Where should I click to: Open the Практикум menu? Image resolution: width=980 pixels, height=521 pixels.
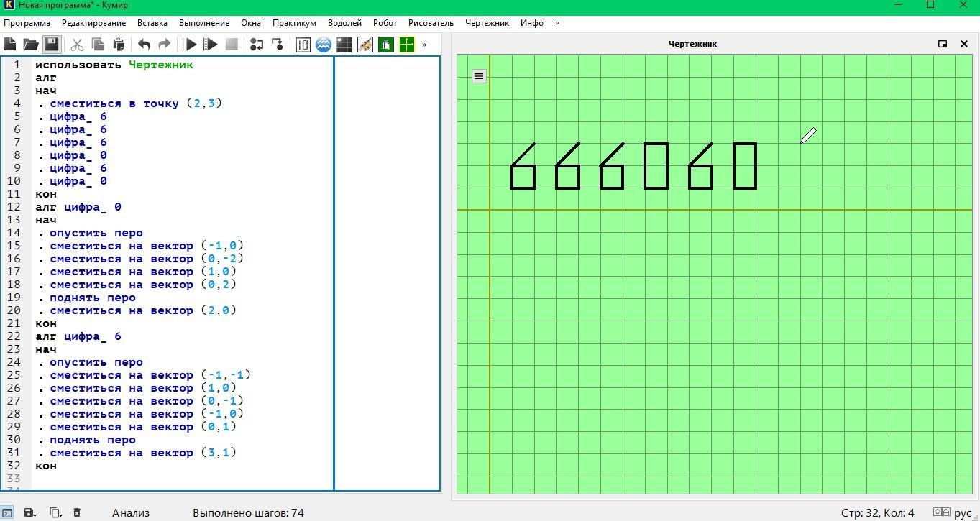(x=294, y=23)
